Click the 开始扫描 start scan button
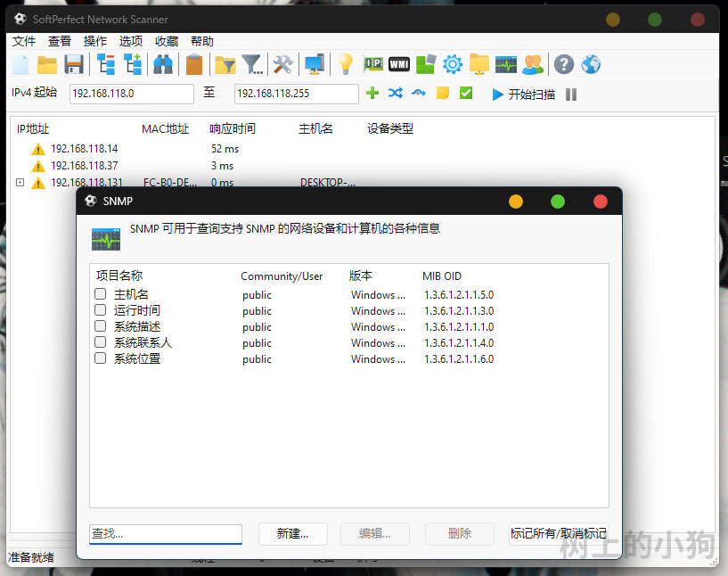The height and width of the screenshot is (576, 728). [x=524, y=94]
